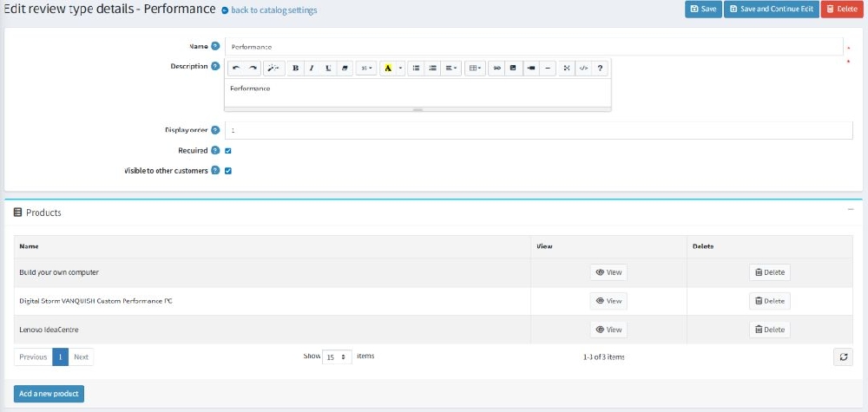Screen dimensions: 868x412
Task: Delete the Lenovo IdeaCentre row
Action: click(769, 330)
